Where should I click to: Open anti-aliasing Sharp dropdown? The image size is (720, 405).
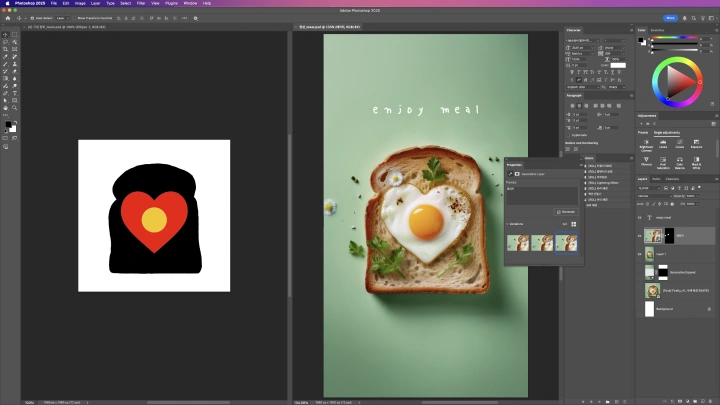(x=617, y=87)
